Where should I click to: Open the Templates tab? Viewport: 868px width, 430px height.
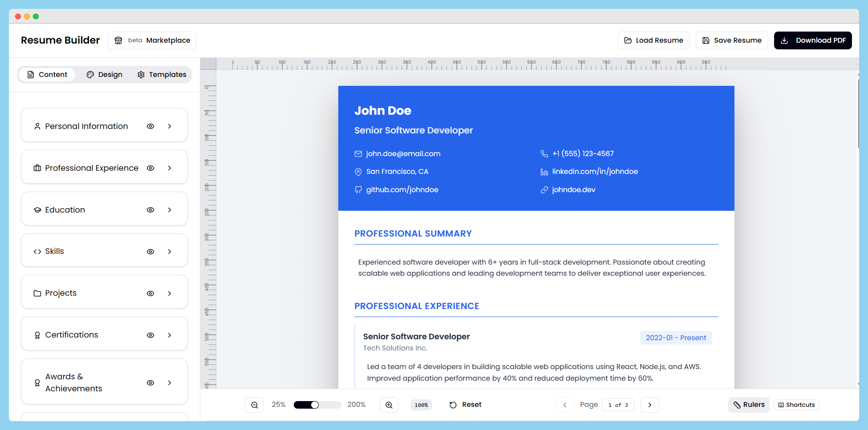[162, 74]
